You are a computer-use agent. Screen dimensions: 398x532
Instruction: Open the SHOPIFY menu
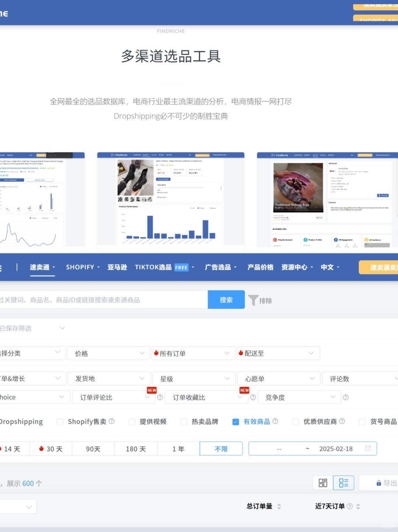pos(83,267)
